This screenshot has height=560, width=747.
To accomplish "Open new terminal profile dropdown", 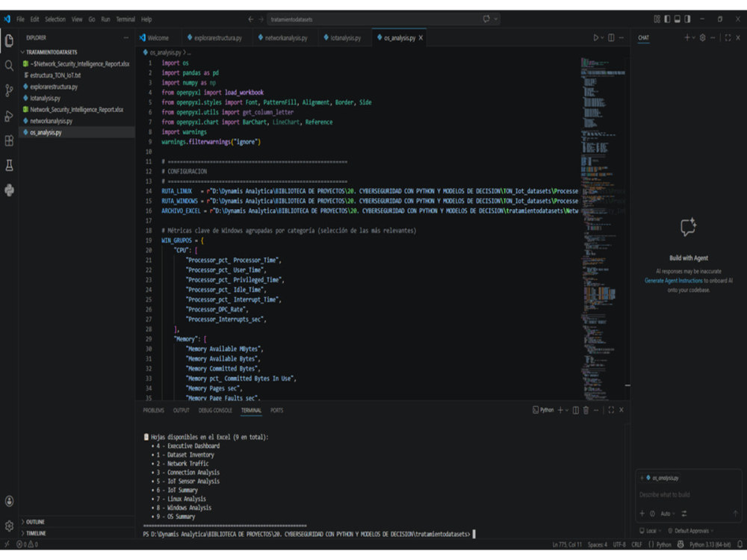I will point(567,410).
